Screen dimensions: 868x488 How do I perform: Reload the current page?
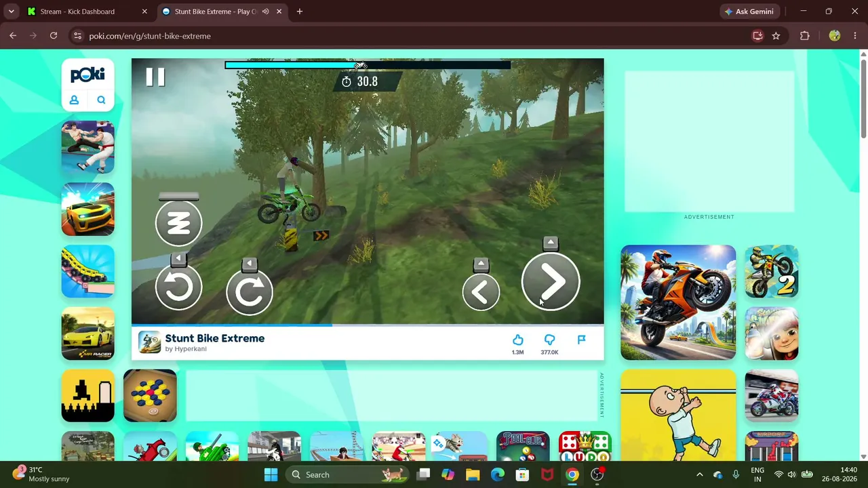54,36
